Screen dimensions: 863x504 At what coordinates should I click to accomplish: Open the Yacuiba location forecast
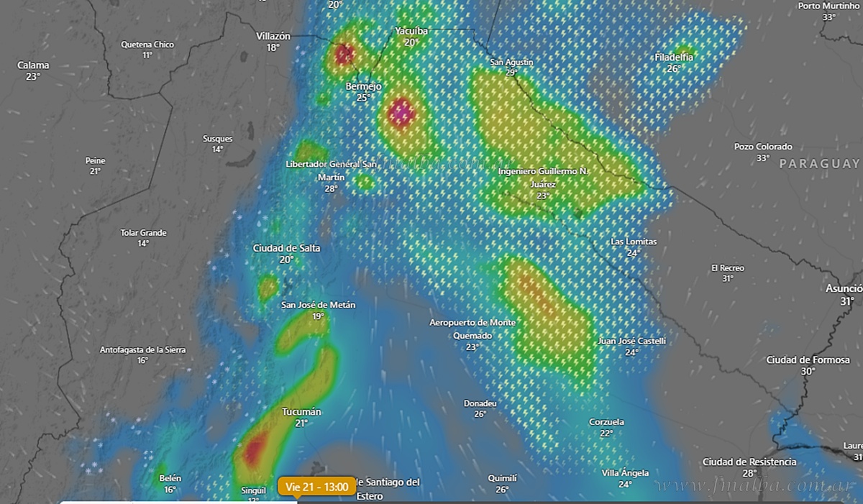coord(411,31)
